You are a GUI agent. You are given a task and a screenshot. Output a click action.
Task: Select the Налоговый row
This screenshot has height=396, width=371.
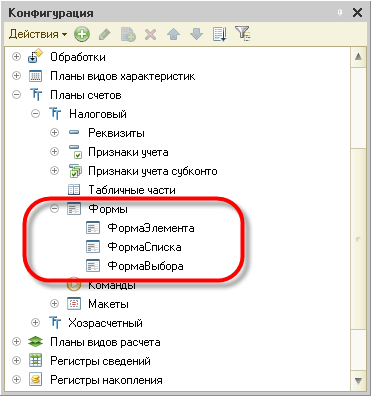click(x=98, y=114)
